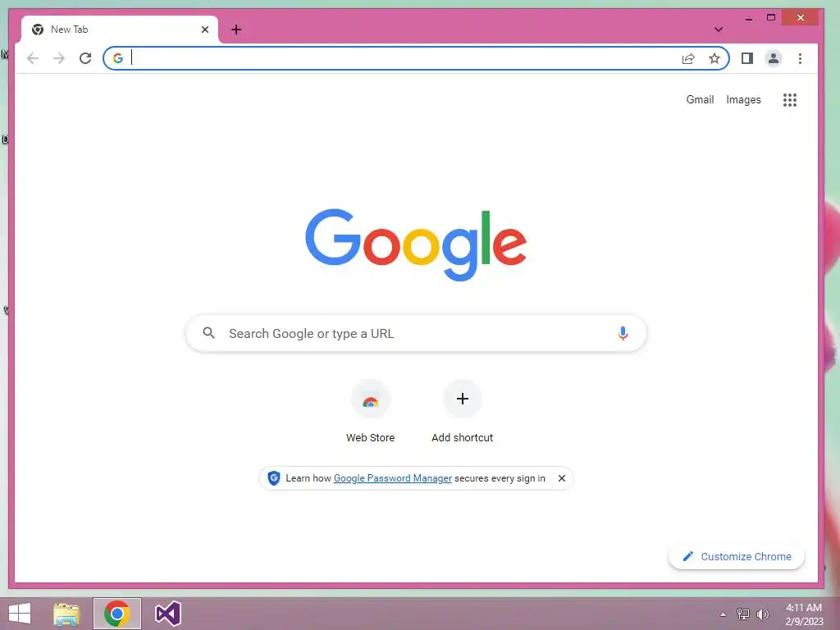
Task: Focus the Search Google or type a URL box
Action: [416, 333]
